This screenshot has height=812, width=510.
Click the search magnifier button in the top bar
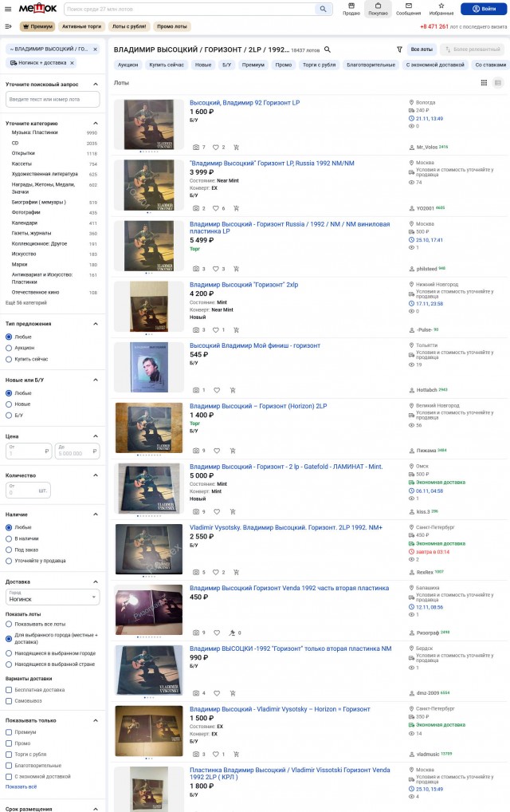[323, 9]
